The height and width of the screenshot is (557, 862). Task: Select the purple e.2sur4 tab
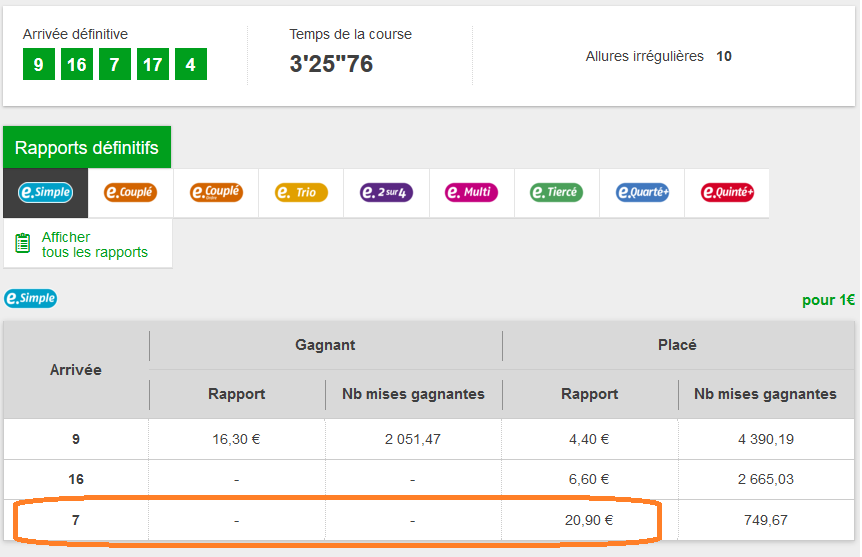[x=386, y=192]
